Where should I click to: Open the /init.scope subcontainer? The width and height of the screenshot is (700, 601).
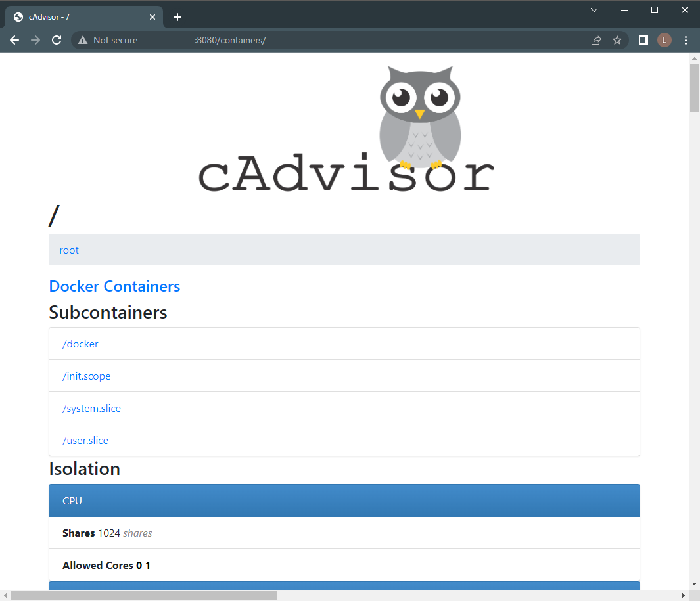(87, 376)
